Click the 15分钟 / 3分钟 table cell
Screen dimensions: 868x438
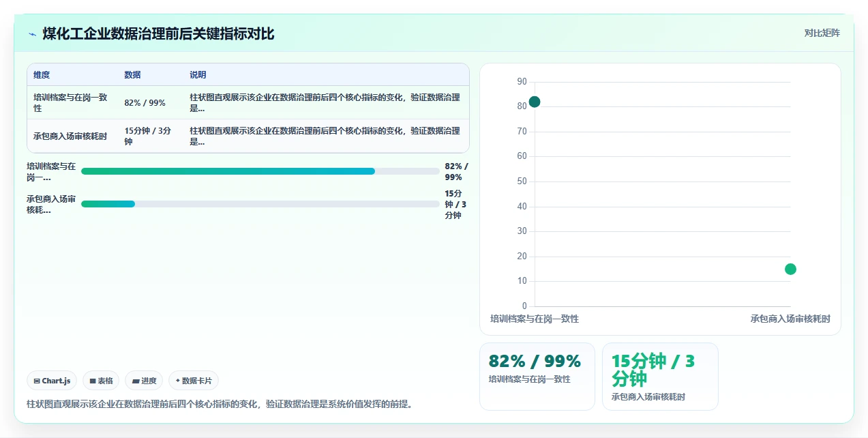pyautogui.click(x=149, y=136)
